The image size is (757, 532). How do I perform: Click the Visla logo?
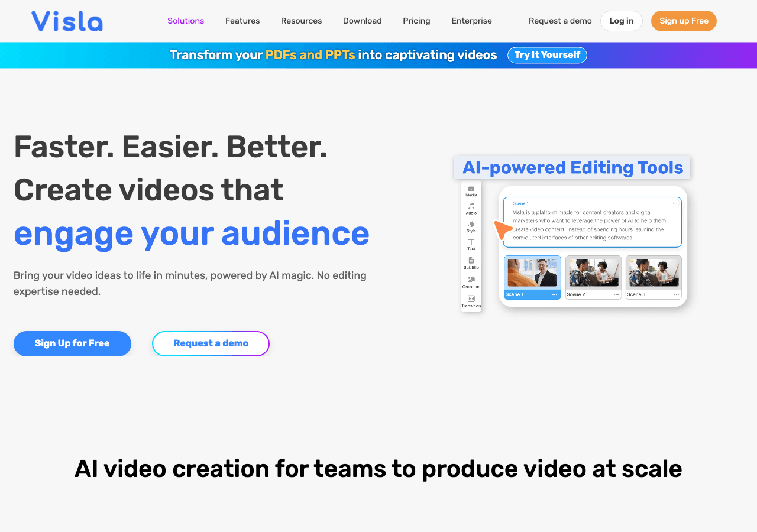coord(67,21)
